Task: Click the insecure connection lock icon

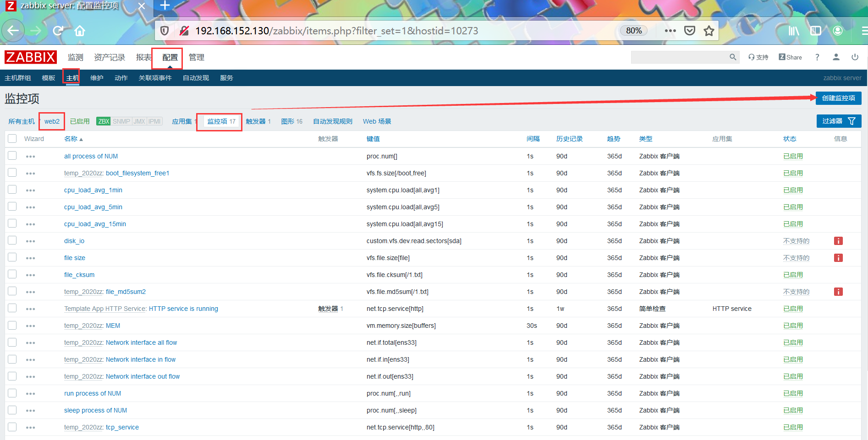Action: (x=184, y=31)
